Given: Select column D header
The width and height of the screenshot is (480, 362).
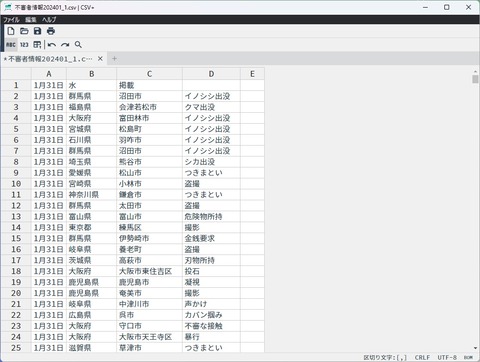Looking at the screenshot, I should tap(211, 74).
